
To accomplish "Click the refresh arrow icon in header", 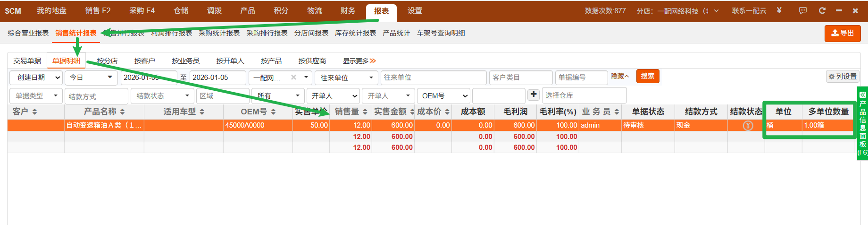I will point(822,10).
